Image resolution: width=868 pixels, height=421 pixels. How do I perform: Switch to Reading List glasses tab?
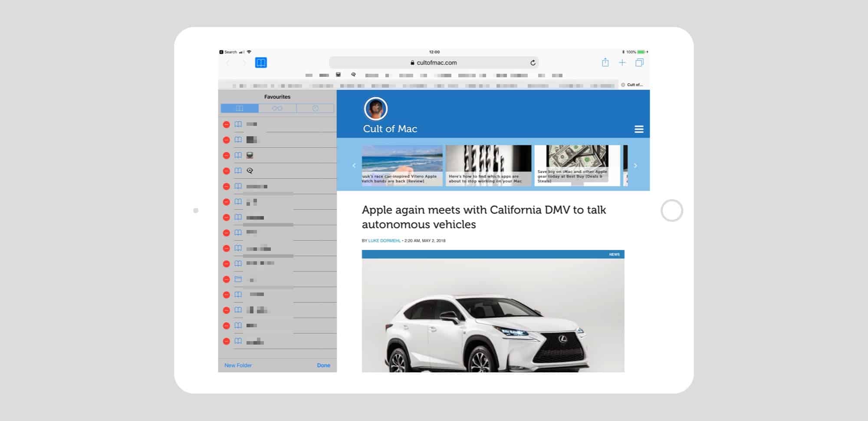coord(277,109)
